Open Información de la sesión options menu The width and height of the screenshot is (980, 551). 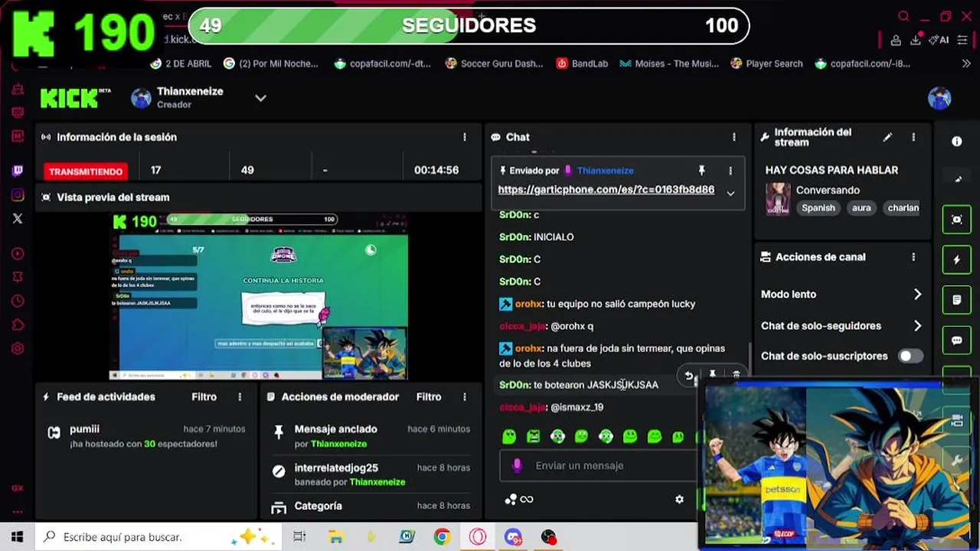pyautogui.click(x=464, y=137)
